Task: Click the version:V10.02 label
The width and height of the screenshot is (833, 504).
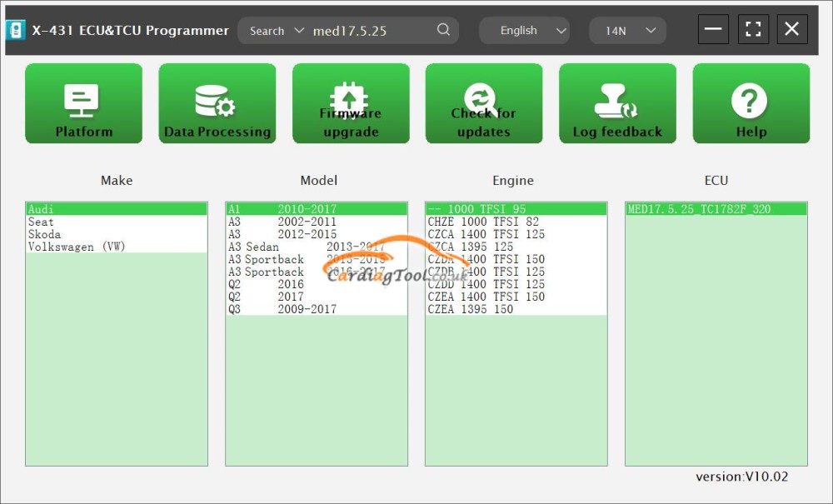Action: tap(741, 477)
